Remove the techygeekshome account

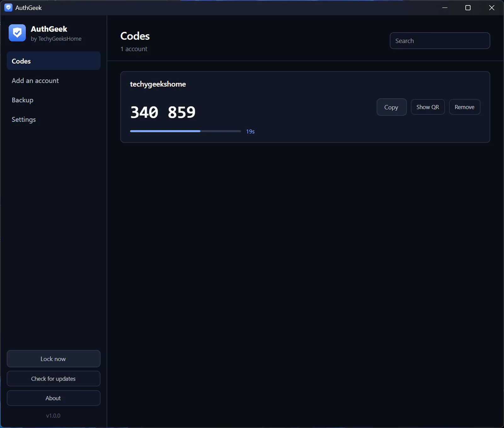tap(465, 107)
